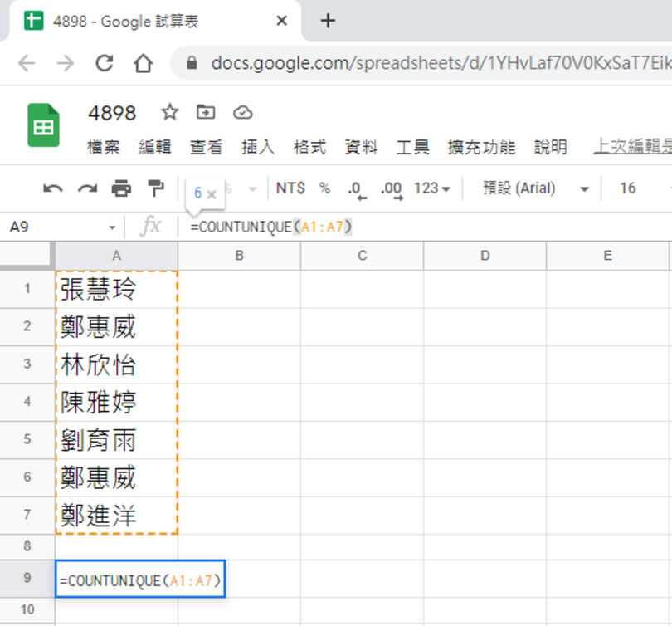
Task: Click cell containing 陳雅婷
Action: point(117,402)
